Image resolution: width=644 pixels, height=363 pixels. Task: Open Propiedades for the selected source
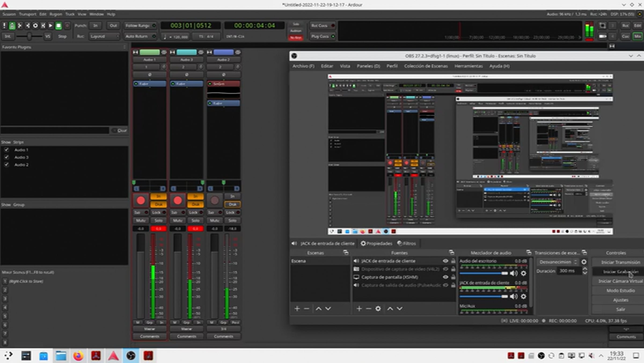[376, 243]
